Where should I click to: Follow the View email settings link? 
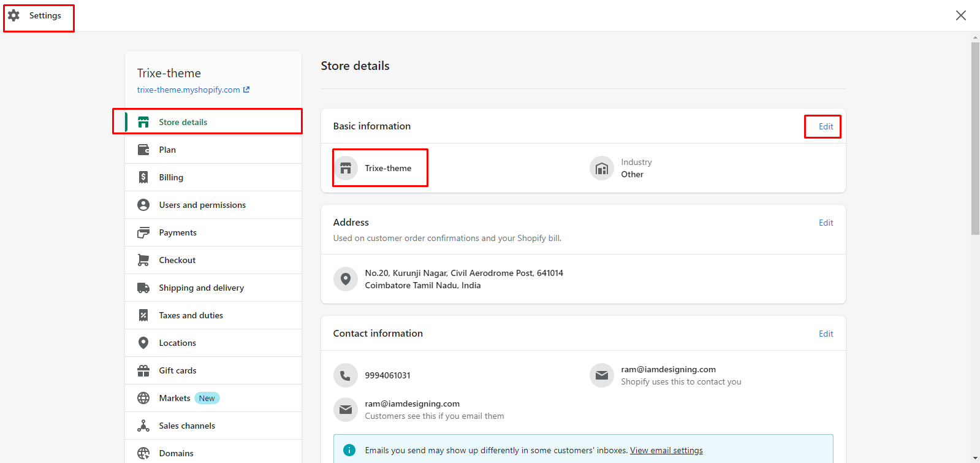[x=666, y=450]
